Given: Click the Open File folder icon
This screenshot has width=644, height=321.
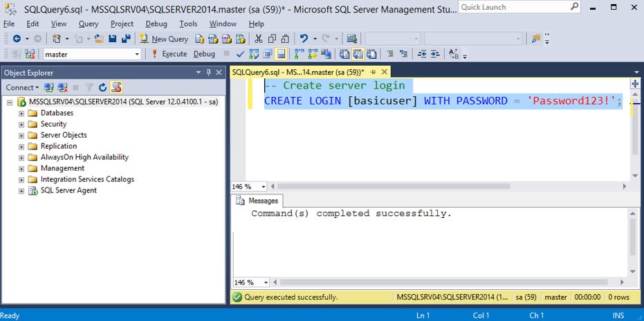Looking at the screenshot, I should pos(99,39).
